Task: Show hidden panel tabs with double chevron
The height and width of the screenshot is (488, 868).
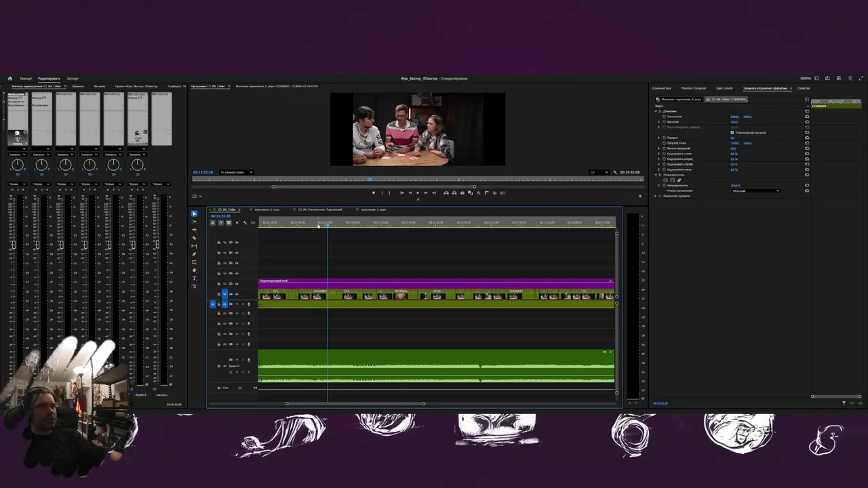Action: [184, 86]
